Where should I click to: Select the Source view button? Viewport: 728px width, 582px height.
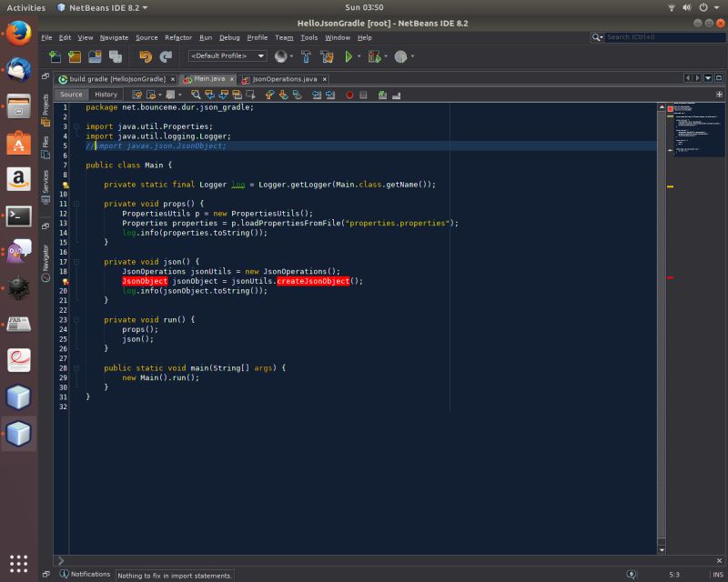click(x=71, y=95)
